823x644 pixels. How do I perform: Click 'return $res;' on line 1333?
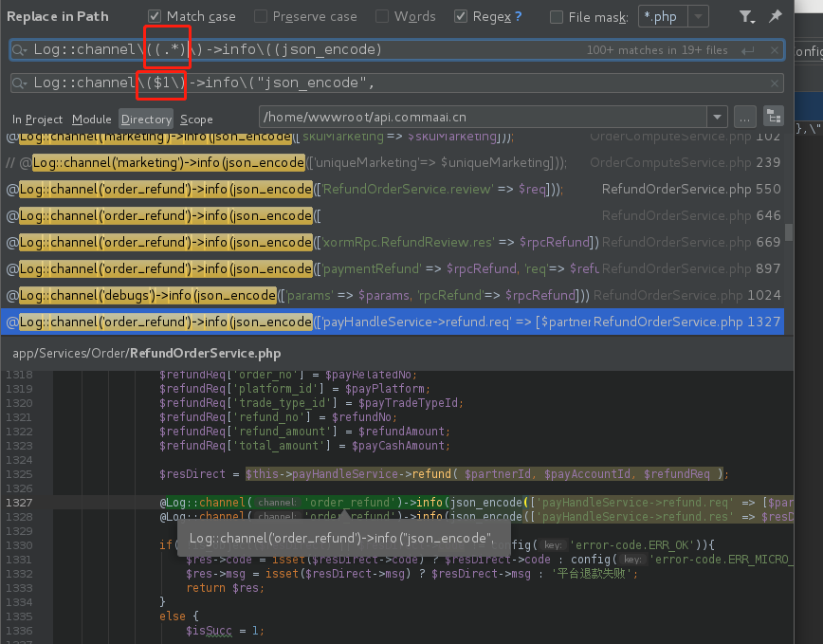225,588
